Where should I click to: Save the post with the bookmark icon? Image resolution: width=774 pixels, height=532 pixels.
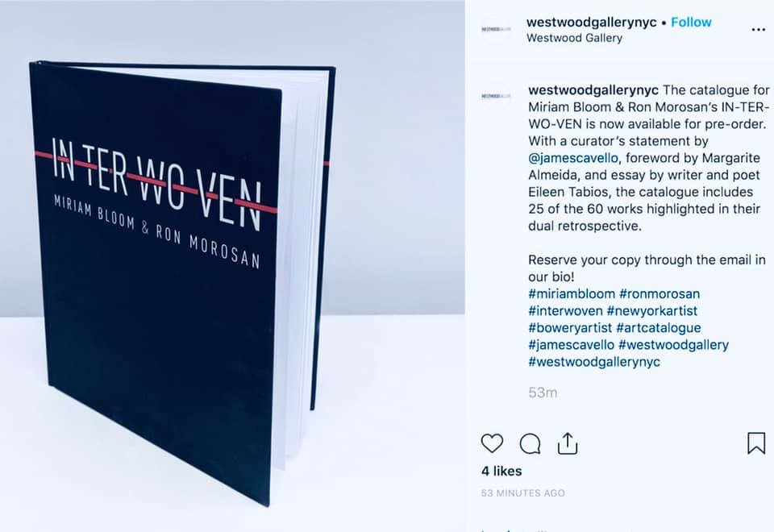(755, 443)
